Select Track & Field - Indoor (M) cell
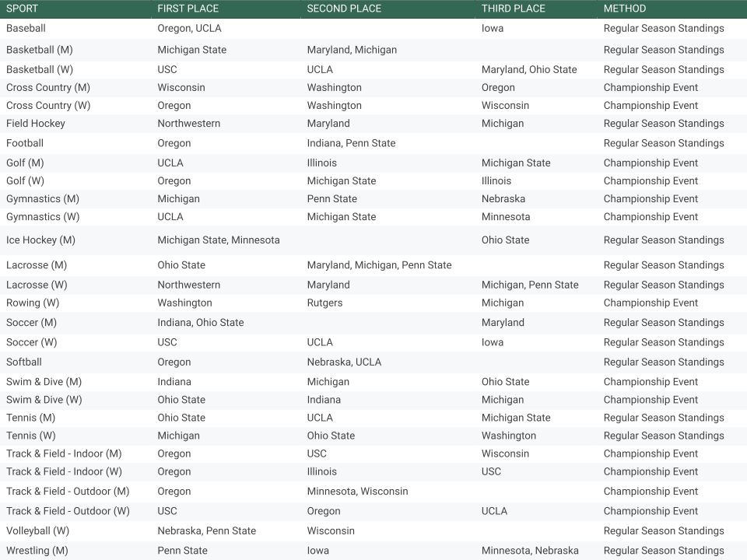The width and height of the screenshot is (747, 560). (x=64, y=453)
